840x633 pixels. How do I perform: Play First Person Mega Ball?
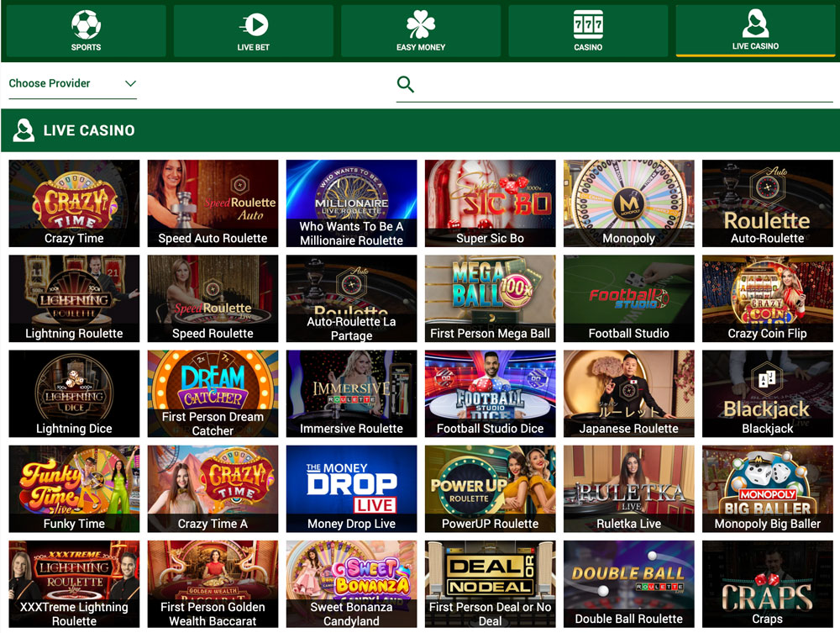pos(491,298)
